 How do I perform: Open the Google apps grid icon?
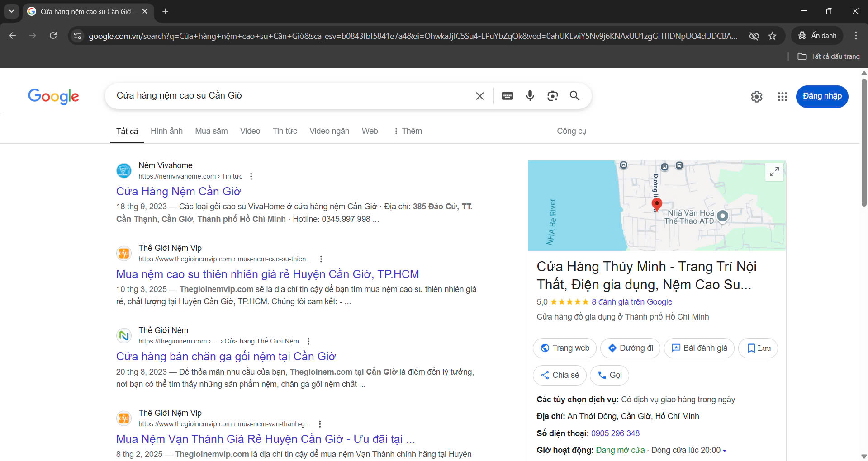783,96
